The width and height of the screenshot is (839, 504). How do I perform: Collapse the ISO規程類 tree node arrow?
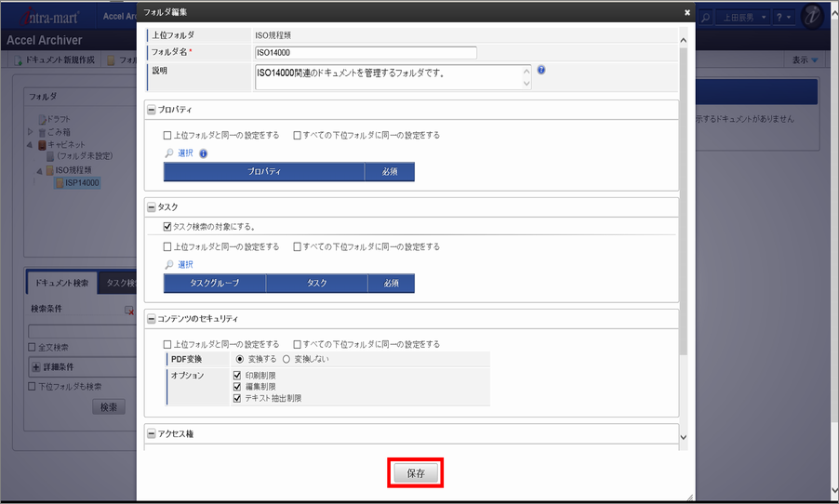(x=39, y=171)
